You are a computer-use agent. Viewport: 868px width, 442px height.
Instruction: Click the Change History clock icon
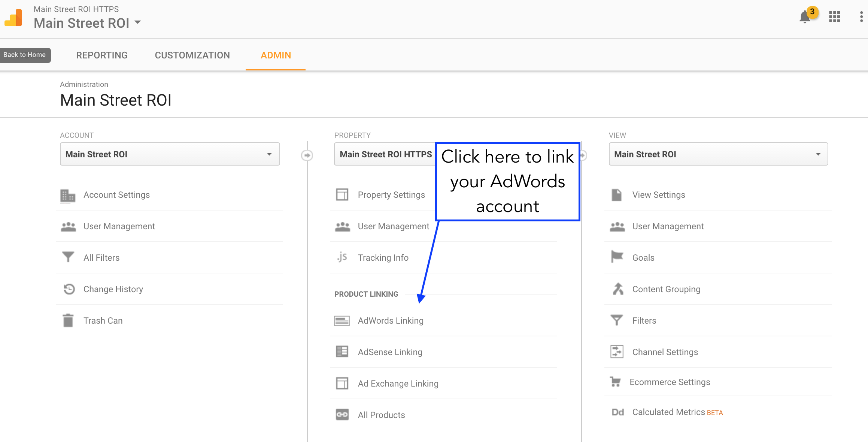(x=69, y=289)
